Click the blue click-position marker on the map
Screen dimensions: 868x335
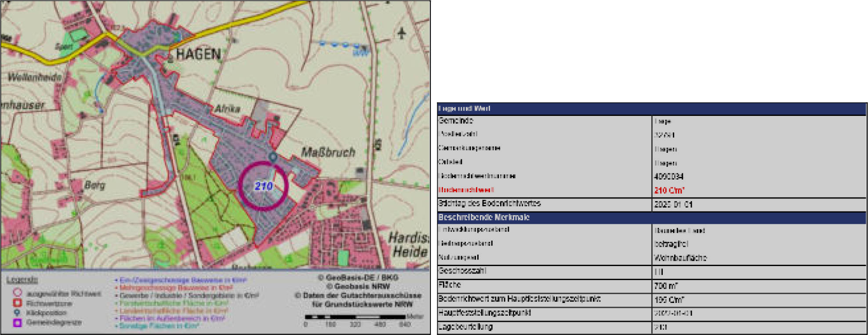pos(273,157)
